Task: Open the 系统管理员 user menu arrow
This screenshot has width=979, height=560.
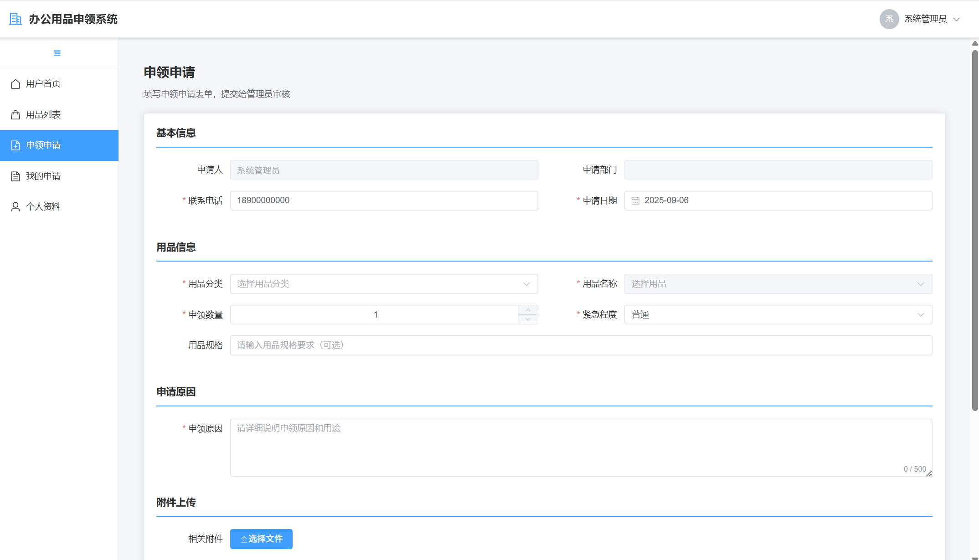Action: coord(957,19)
